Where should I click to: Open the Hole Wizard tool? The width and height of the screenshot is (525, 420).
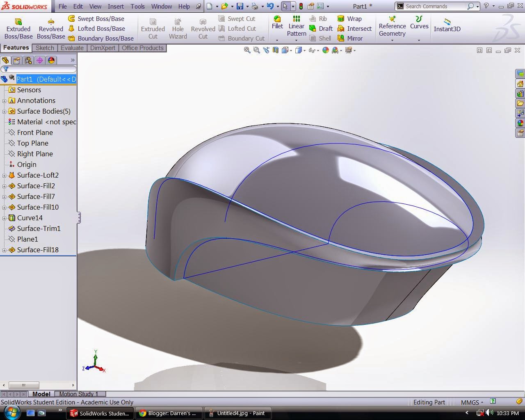pos(178,28)
